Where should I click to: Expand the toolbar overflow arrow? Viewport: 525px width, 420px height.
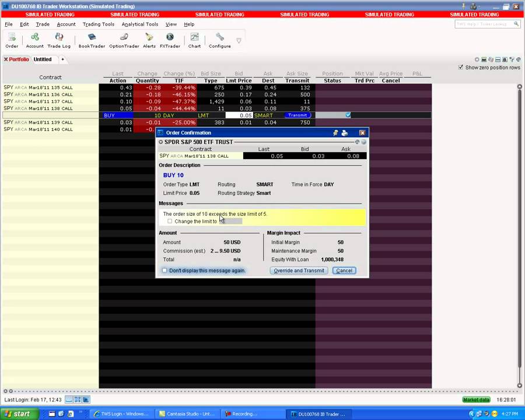[x=239, y=40]
